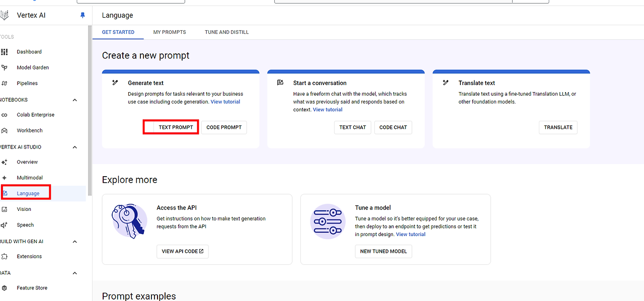Go to Pipelines
644x301 pixels.
point(27,84)
